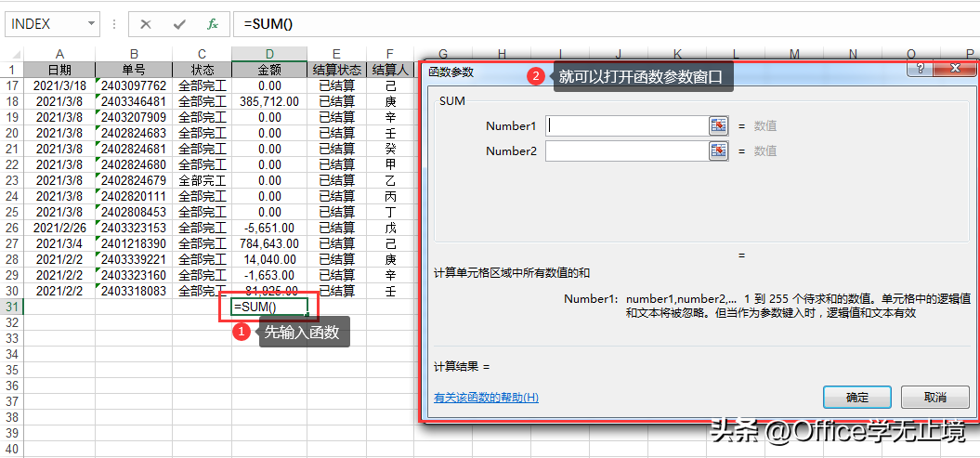Select date cell 2021/2/26
The height and width of the screenshot is (458, 980).
coord(59,228)
